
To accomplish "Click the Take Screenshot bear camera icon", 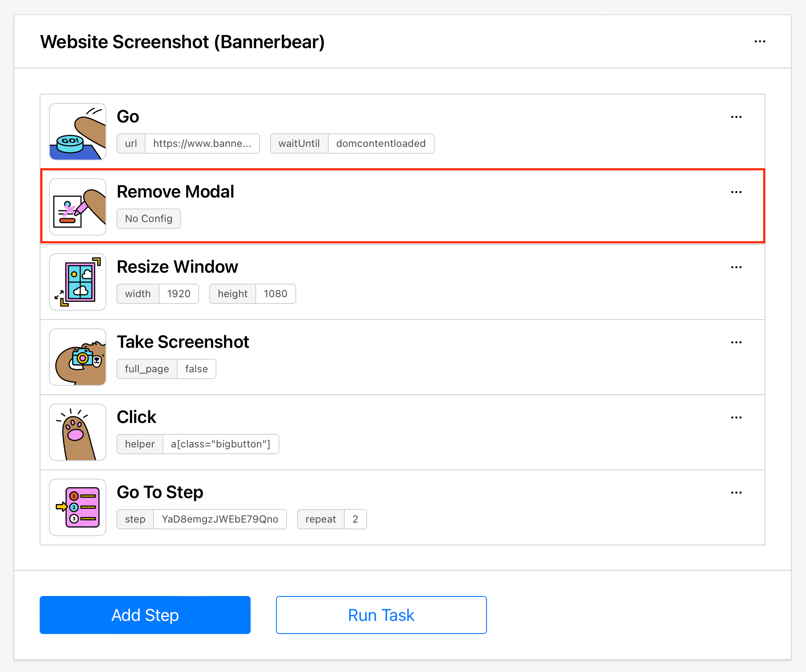I will pyautogui.click(x=78, y=357).
